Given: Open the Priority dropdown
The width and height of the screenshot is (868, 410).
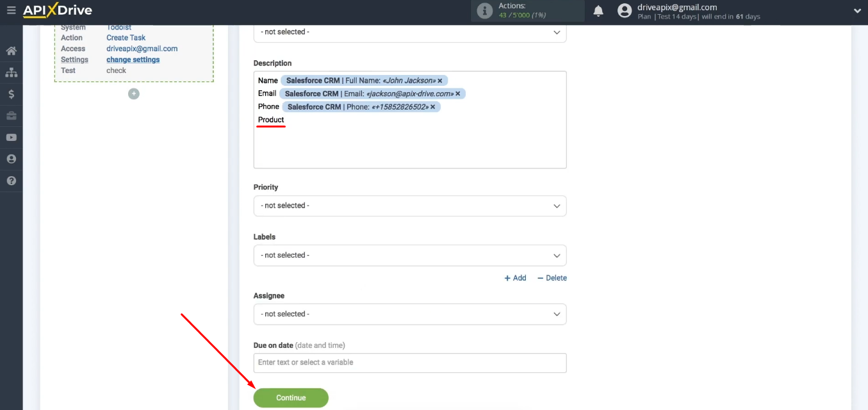Looking at the screenshot, I should 410,206.
